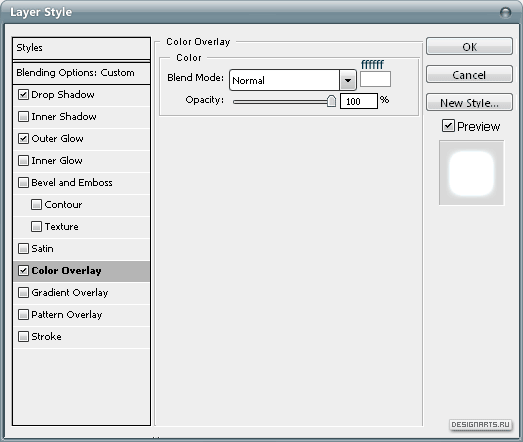Enable the Pattern Overlay checkbox
523x442 pixels.
pyautogui.click(x=23, y=315)
